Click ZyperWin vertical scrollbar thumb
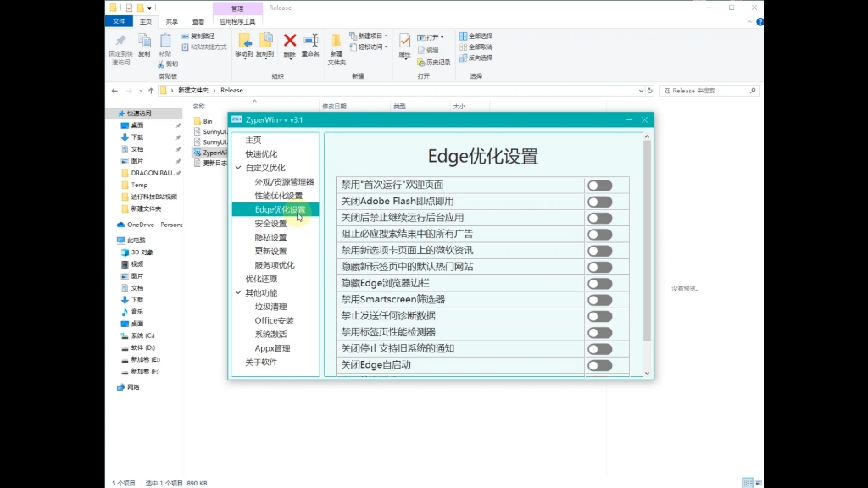The image size is (868, 488). pyautogui.click(x=647, y=241)
